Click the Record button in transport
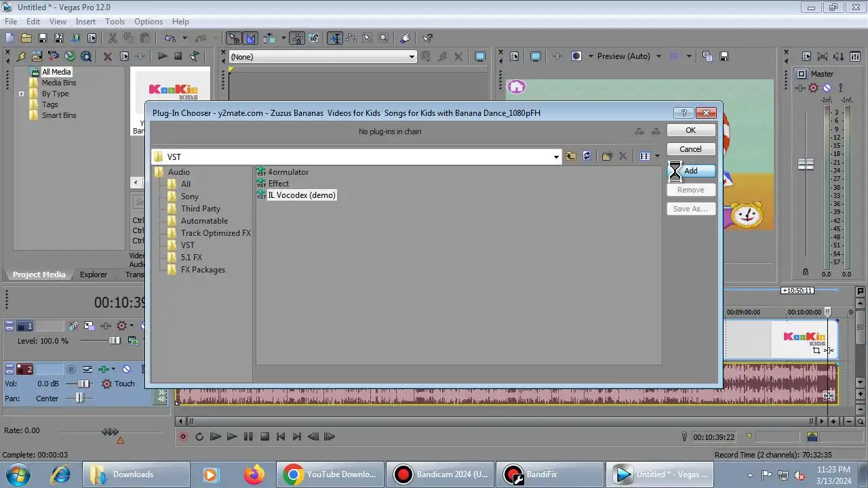The width and height of the screenshot is (868, 488). pyautogui.click(x=183, y=436)
